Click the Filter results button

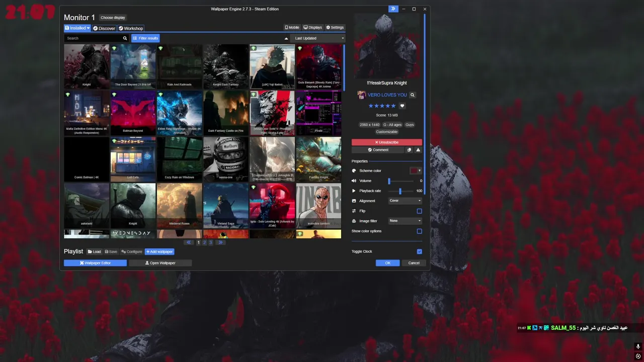click(x=145, y=38)
